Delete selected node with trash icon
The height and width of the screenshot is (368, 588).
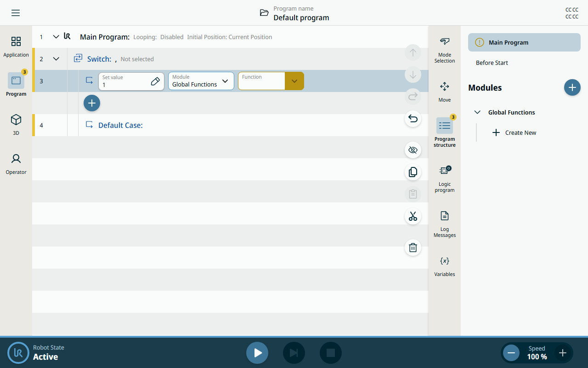(x=413, y=248)
